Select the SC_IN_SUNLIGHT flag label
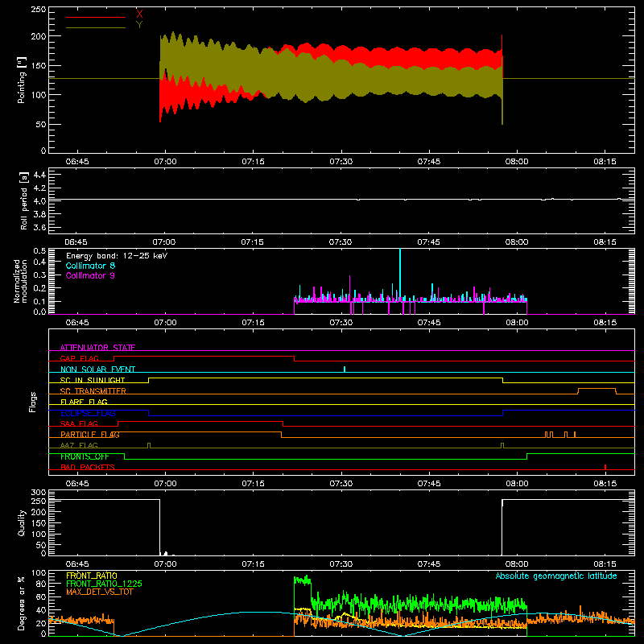The height and width of the screenshot is (644, 644). (x=93, y=380)
